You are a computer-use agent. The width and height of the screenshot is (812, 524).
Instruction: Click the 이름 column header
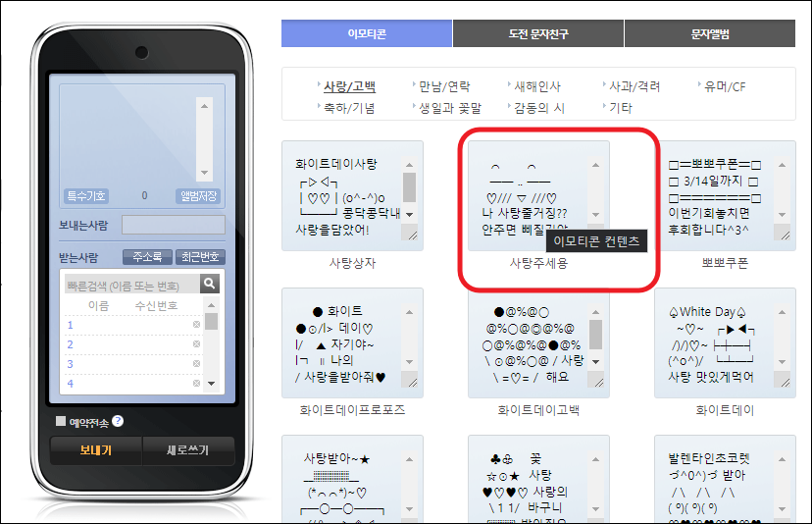coord(98,306)
